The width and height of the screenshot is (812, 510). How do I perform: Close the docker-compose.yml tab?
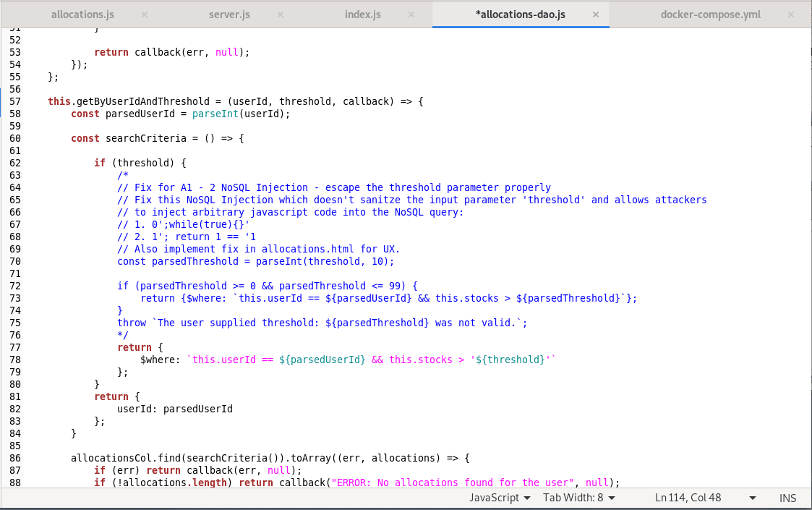pyautogui.click(x=790, y=14)
